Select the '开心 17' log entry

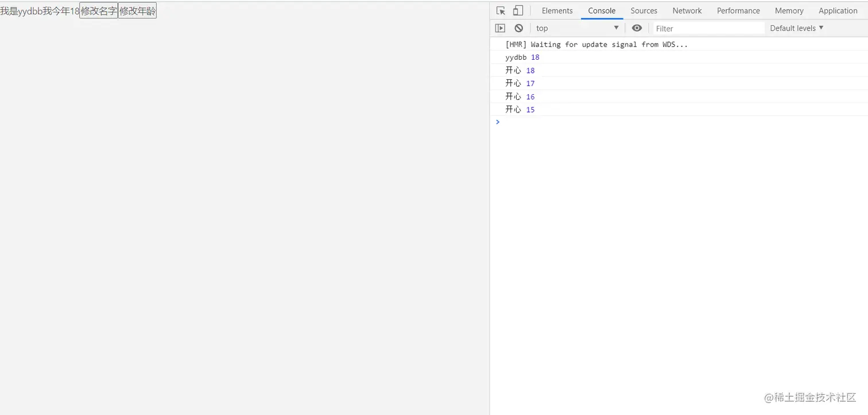pyautogui.click(x=520, y=84)
